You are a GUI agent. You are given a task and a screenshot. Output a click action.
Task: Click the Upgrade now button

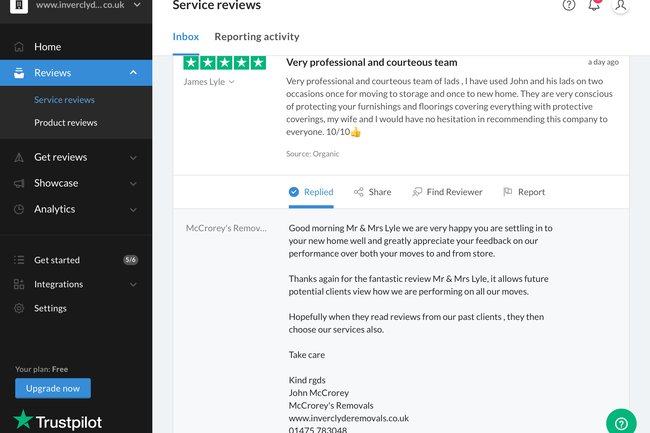point(53,388)
